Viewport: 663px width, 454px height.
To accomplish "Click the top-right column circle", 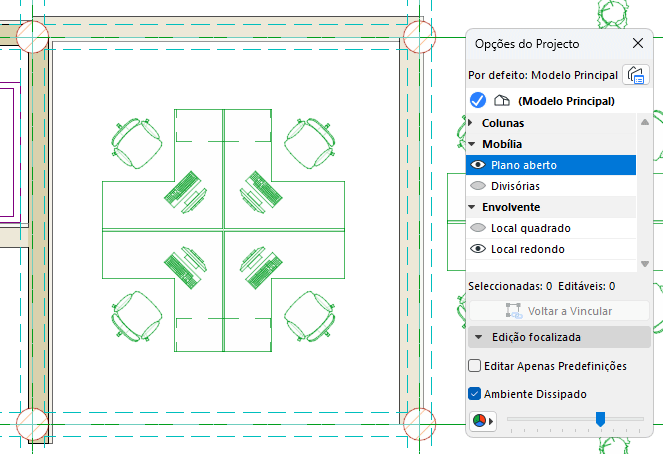I will click(x=419, y=37).
